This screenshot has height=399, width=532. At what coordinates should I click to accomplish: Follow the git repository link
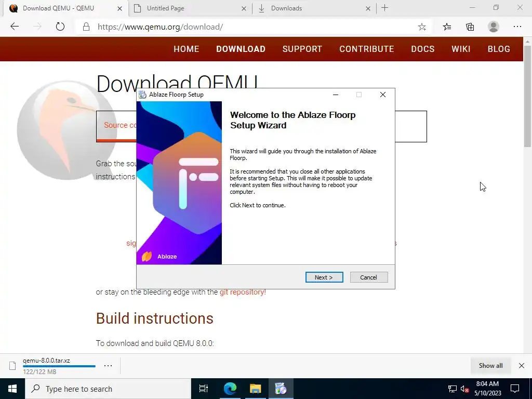point(243,292)
